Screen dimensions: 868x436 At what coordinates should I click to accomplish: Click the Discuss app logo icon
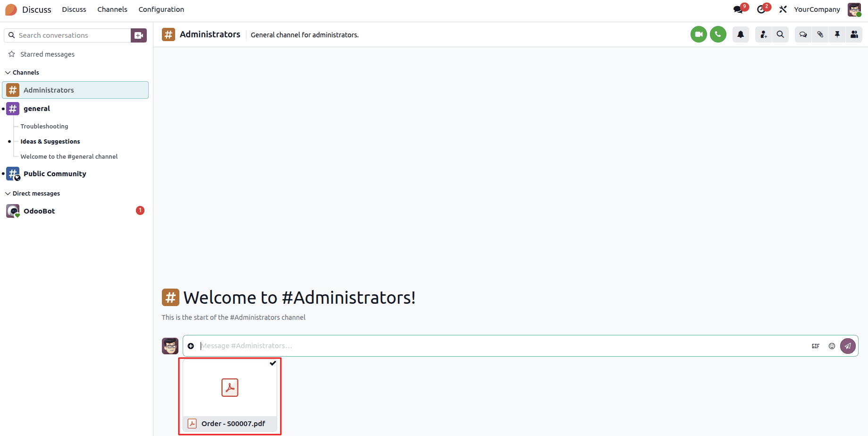point(11,9)
